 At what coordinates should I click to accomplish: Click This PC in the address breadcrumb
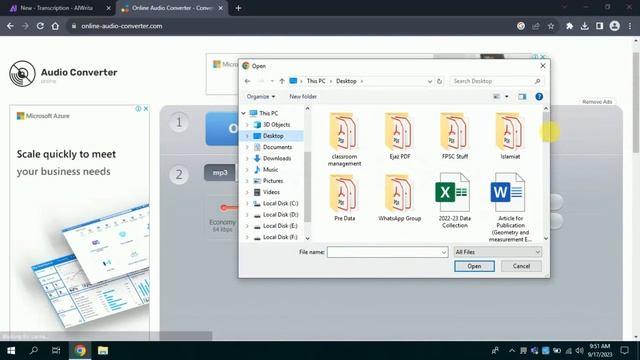(x=316, y=81)
